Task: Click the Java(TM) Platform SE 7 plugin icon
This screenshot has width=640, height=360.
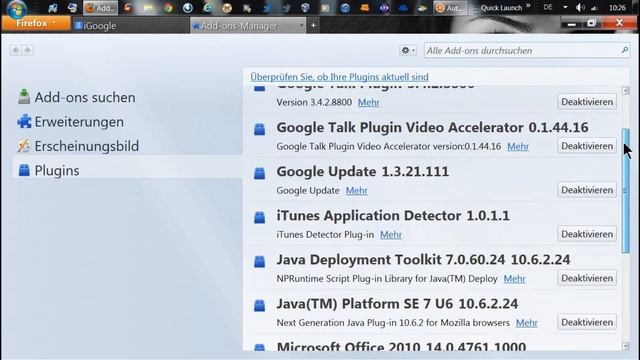Action: [x=260, y=305]
